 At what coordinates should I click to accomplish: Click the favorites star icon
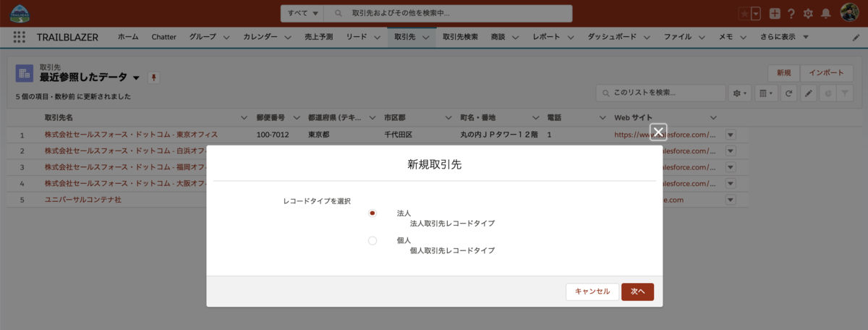(x=744, y=13)
